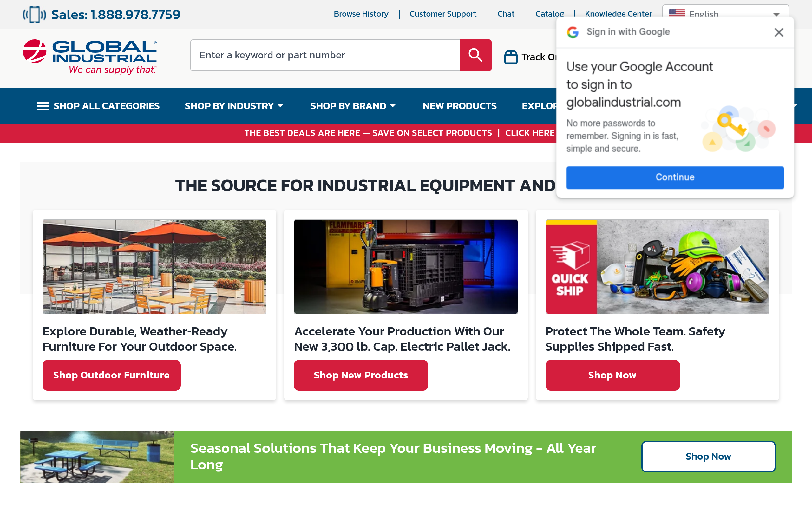812x508 pixels.
Task: Focus the keyword or part number search field
Action: [x=325, y=55]
